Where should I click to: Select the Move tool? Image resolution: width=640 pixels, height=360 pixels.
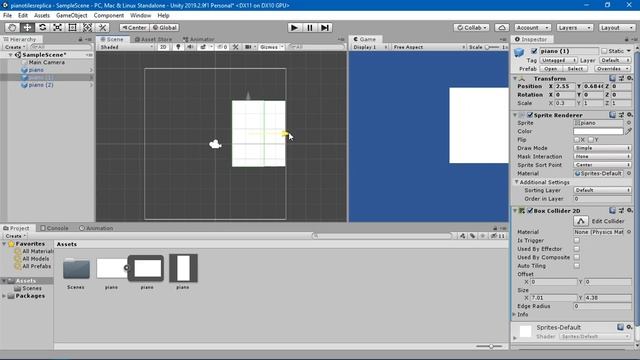(27, 27)
